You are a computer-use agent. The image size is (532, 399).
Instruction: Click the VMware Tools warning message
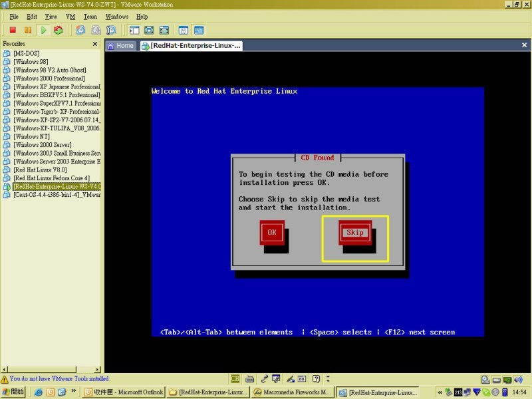click(59, 378)
